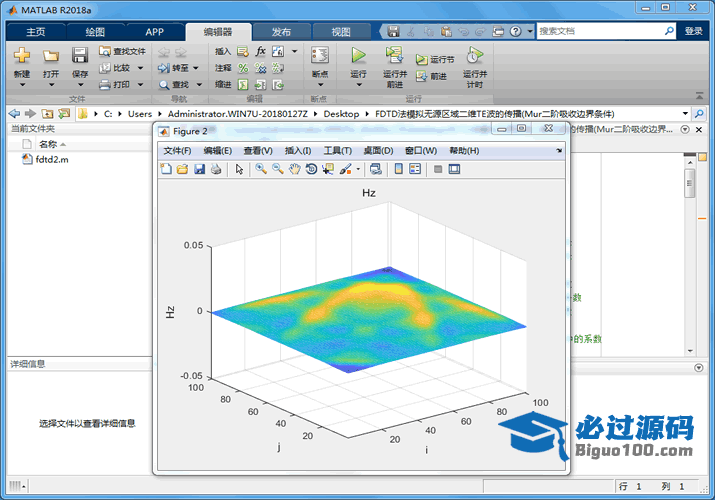The height and width of the screenshot is (500, 715).
Task: Click Figure 2 insert legend icon
Action: tap(415, 169)
